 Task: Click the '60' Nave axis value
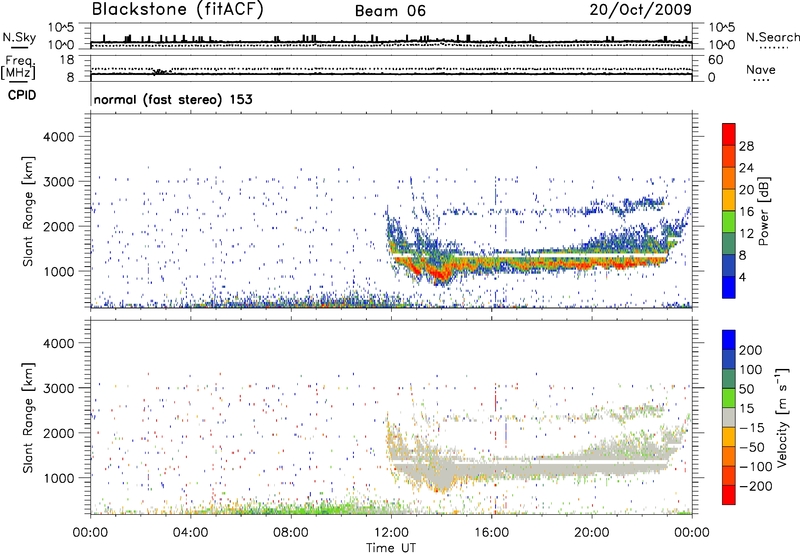[x=715, y=60]
